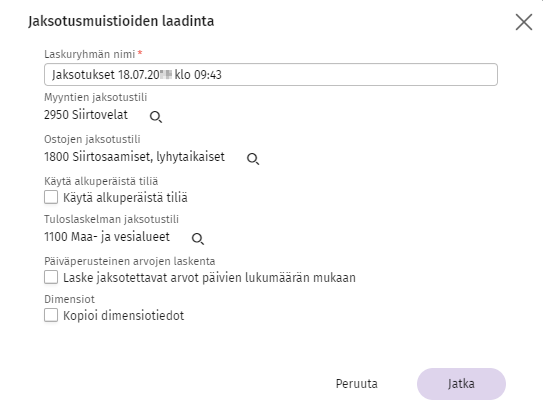Close the Jaksotusmuistioiden laadinta dialog
The height and width of the screenshot is (417, 543).
(524, 22)
